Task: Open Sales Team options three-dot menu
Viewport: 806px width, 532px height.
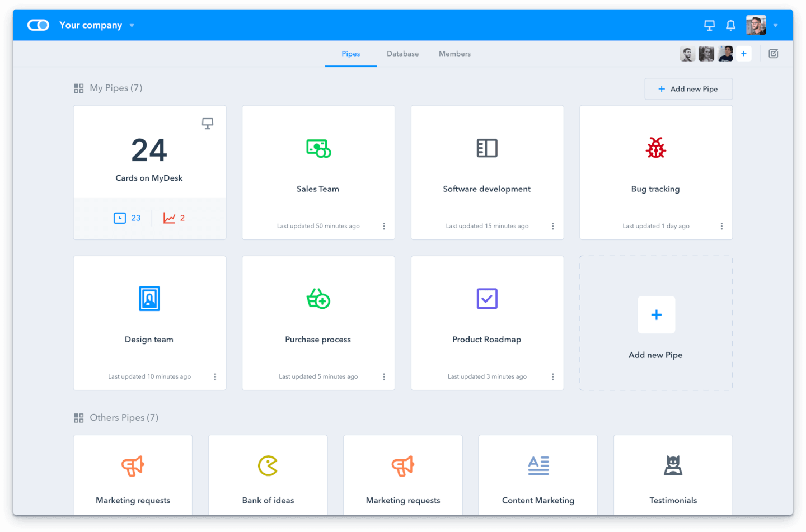Action: pyautogui.click(x=384, y=226)
